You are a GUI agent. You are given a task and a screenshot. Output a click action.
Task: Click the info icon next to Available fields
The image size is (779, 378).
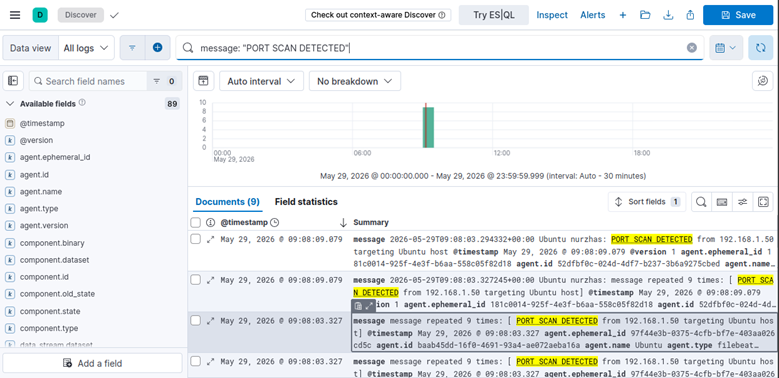point(82,103)
